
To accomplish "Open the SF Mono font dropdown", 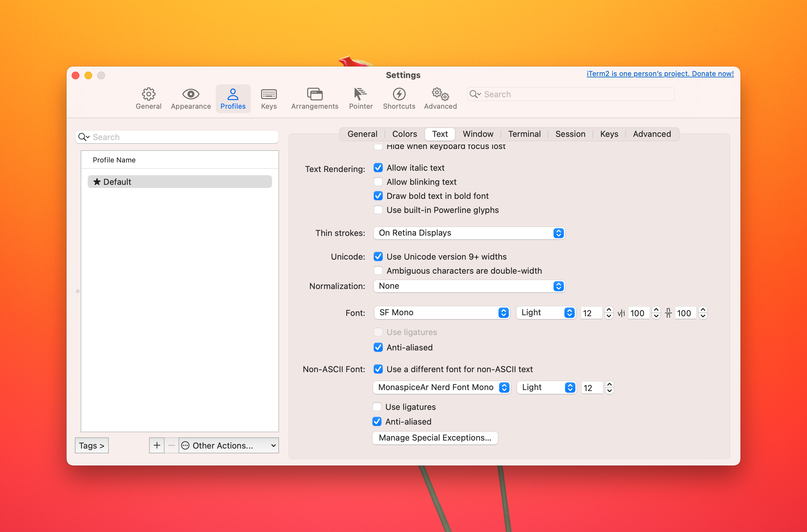I will [442, 312].
